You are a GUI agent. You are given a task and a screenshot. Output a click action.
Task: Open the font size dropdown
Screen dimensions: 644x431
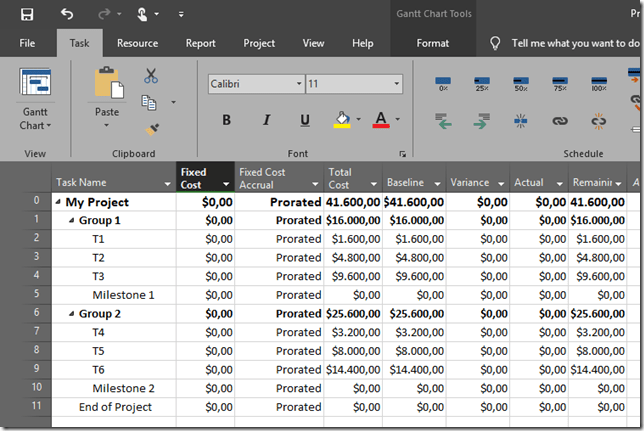[x=397, y=85]
